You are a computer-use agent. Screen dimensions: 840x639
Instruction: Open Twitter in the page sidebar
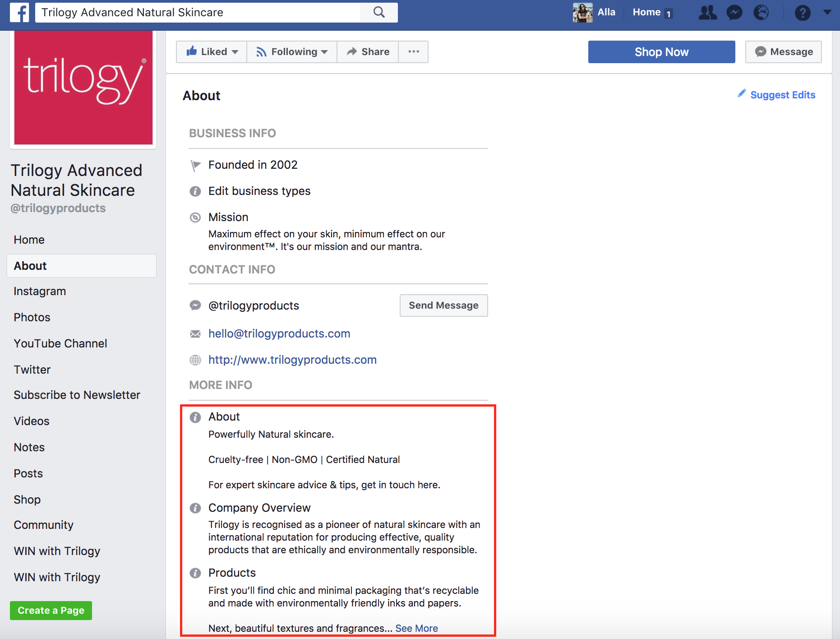tap(32, 370)
